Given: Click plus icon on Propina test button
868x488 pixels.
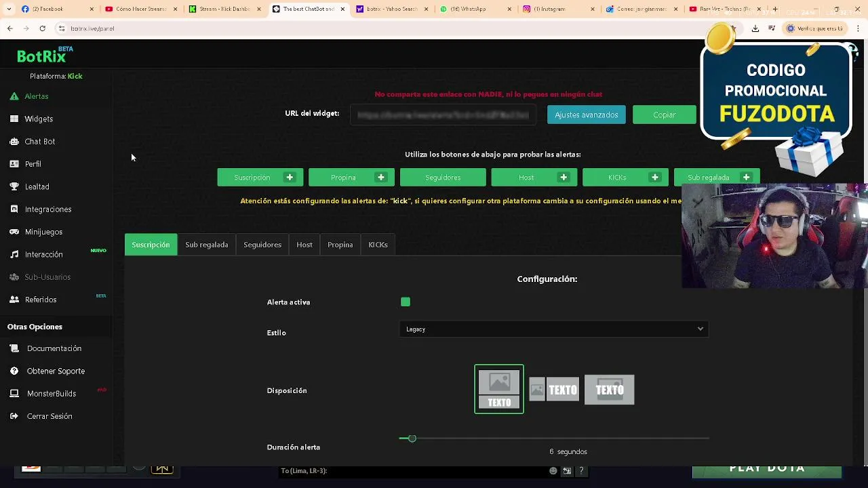Looking at the screenshot, I should pos(381,178).
